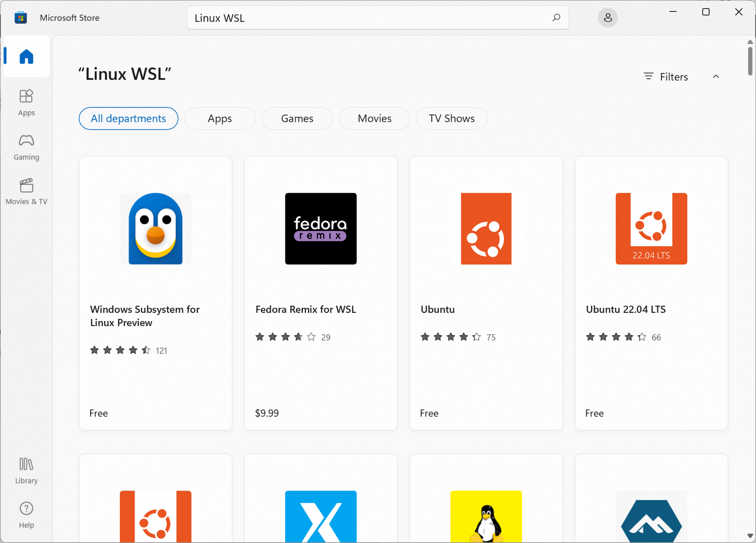Open the Home page in sidebar

tap(26, 56)
